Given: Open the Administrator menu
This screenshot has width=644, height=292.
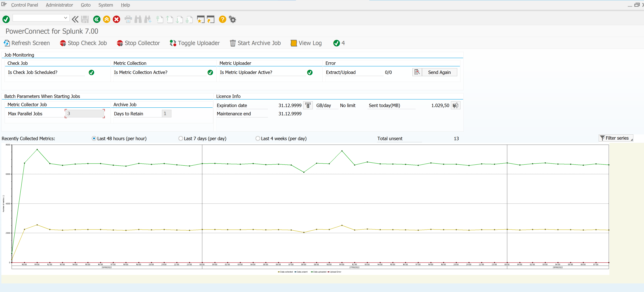Looking at the screenshot, I should (59, 5).
